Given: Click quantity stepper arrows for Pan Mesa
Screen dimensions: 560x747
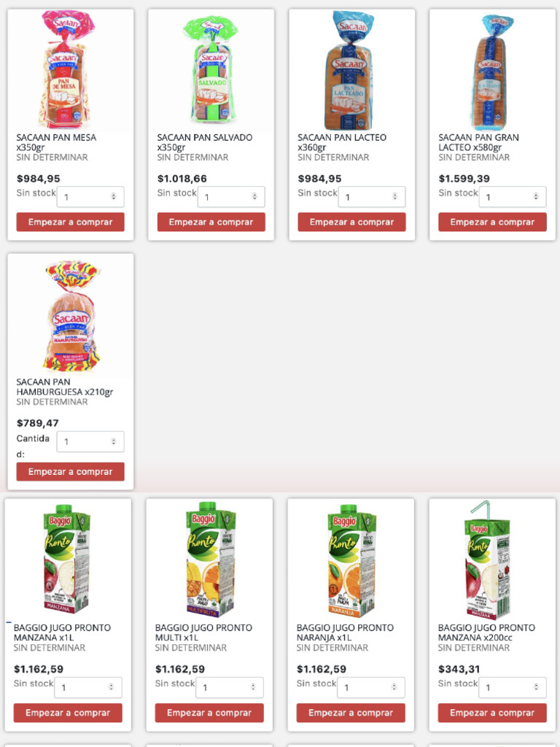Looking at the screenshot, I should point(113,197).
